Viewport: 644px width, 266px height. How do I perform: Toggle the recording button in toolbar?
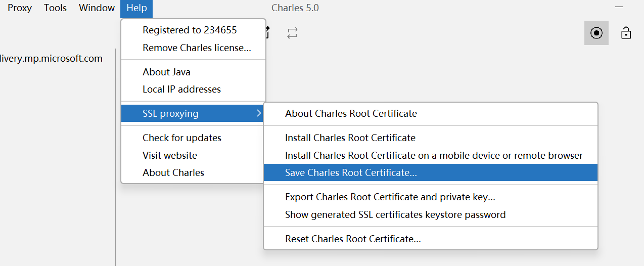tap(596, 33)
